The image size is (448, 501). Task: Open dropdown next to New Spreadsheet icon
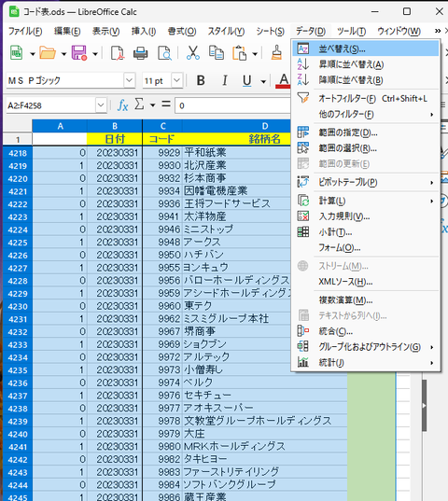[33, 54]
